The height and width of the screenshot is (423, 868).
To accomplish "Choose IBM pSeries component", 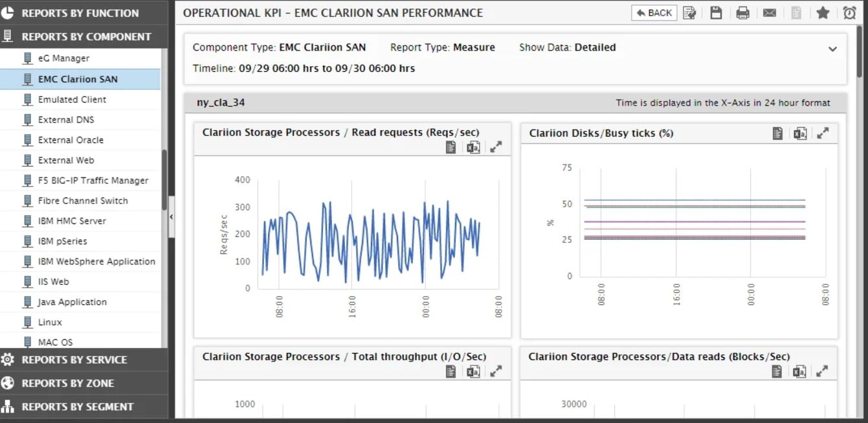I will point(80,241).
